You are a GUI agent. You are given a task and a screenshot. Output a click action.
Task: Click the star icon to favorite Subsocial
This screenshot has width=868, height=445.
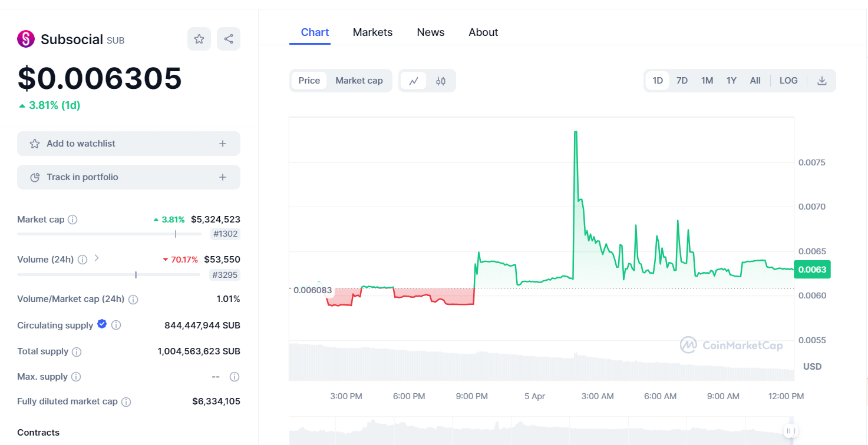coord(199,39)
